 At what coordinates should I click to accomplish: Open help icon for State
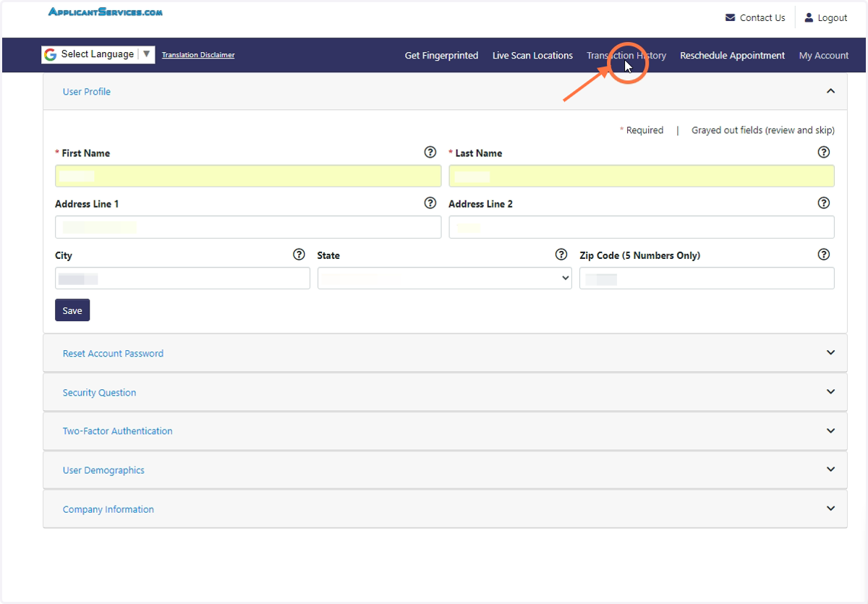(x=561, y=254)
